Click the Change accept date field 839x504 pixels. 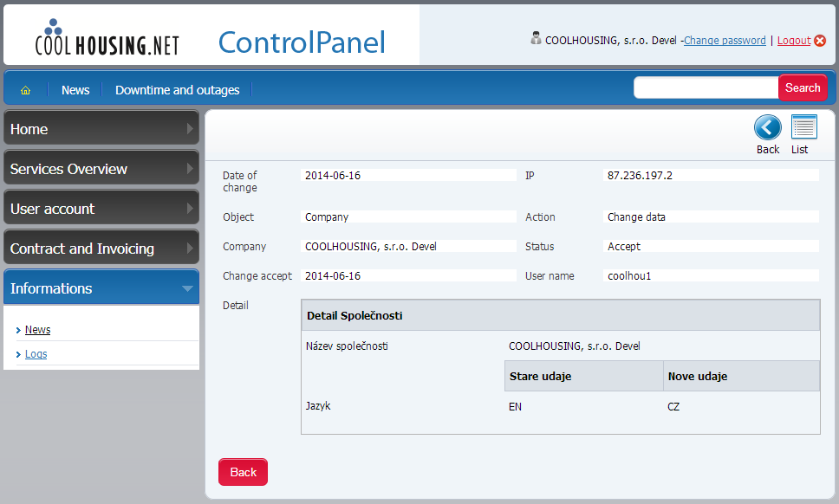tap(408, 275)
